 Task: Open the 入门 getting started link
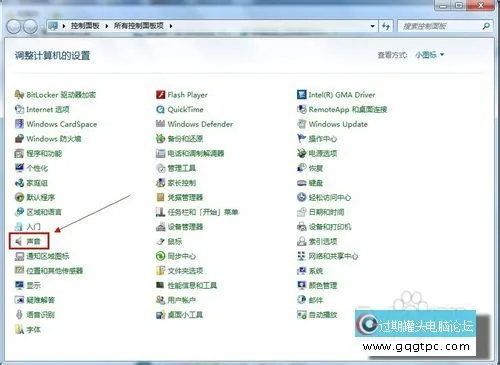click(33, 227)
